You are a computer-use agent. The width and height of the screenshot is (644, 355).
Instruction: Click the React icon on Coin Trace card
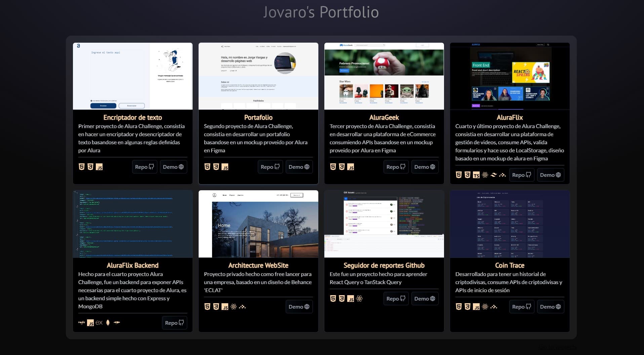485,307
